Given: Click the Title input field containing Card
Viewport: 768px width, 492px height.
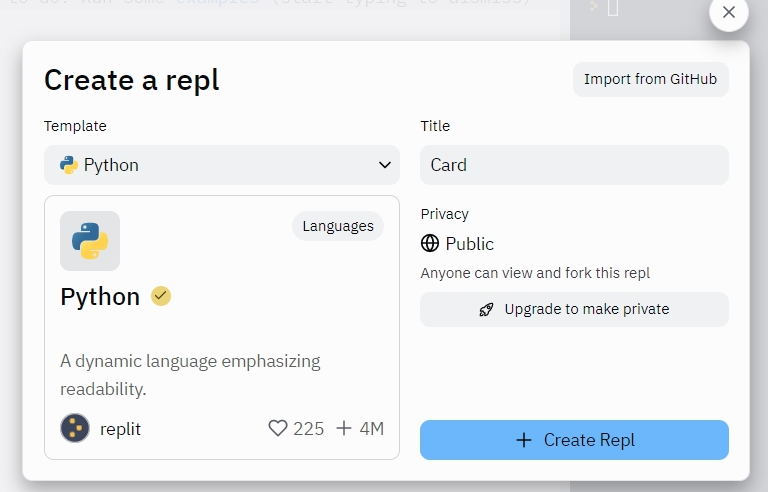Looking at the screenshot, I should [x=574, y=165].
